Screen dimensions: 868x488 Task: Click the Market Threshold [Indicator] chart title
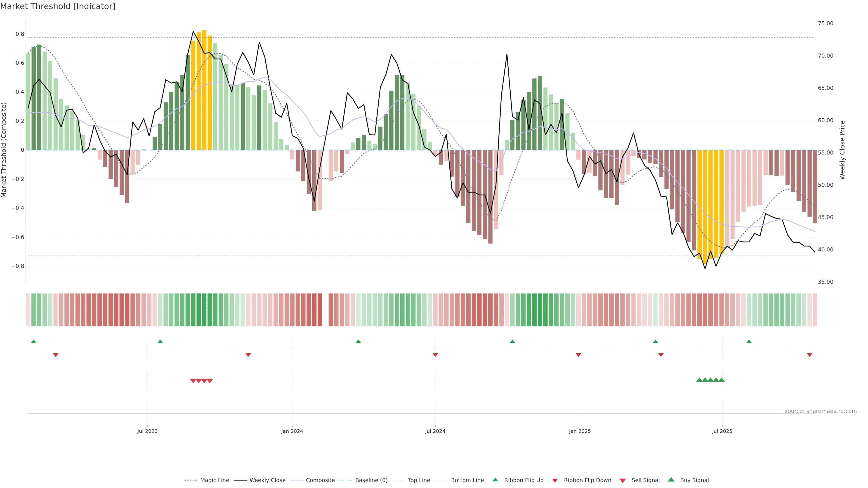58,6
